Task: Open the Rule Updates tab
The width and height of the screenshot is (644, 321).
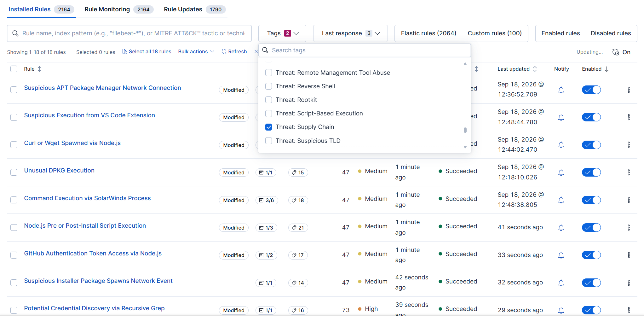Action: click(x=195, y=9)
